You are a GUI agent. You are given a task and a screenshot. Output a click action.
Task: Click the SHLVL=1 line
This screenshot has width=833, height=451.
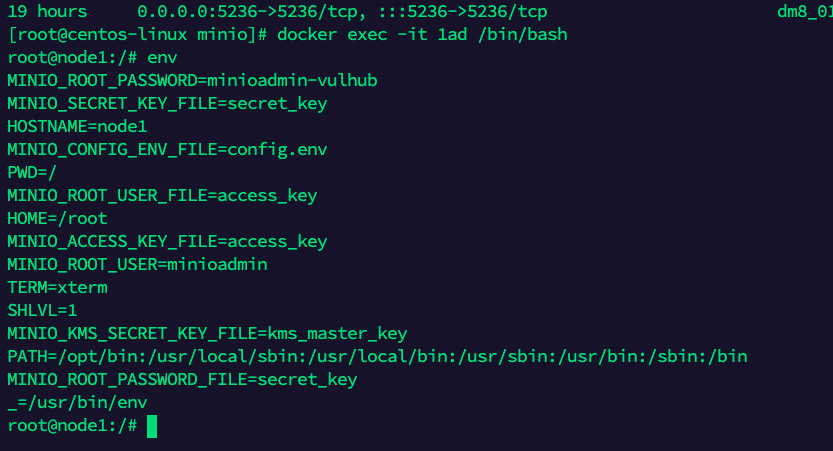42,311
